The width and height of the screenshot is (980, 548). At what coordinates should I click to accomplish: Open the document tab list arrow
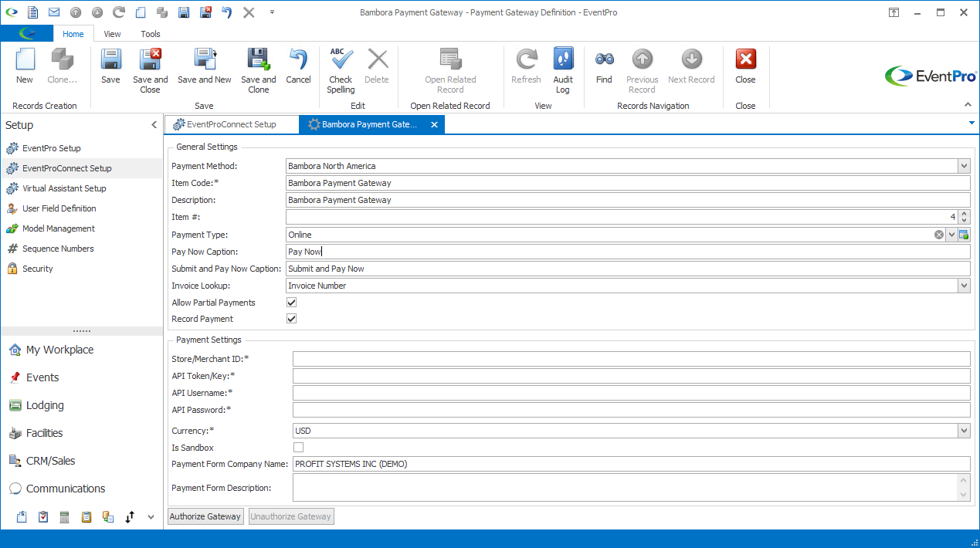(x=971, y=123)
